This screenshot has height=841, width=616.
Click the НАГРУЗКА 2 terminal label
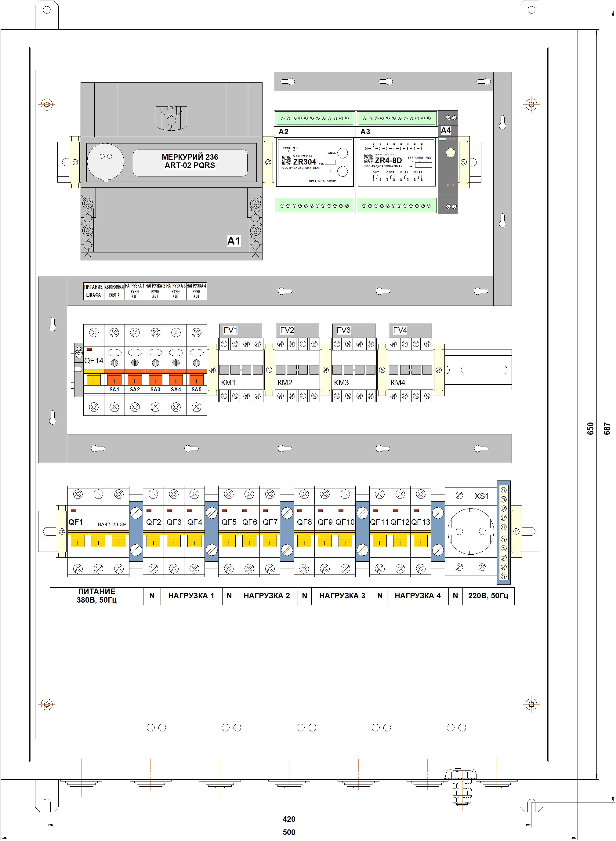266,596
